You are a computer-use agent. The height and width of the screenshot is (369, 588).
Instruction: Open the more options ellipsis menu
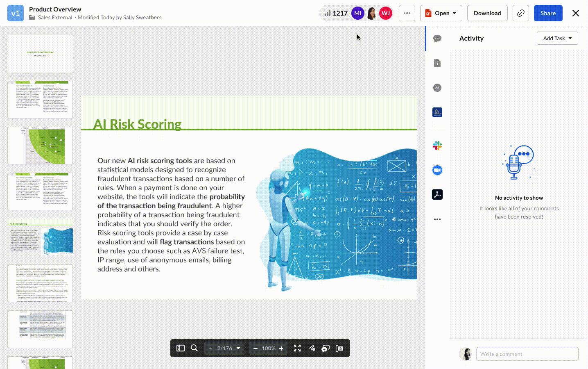pos(407,13)
